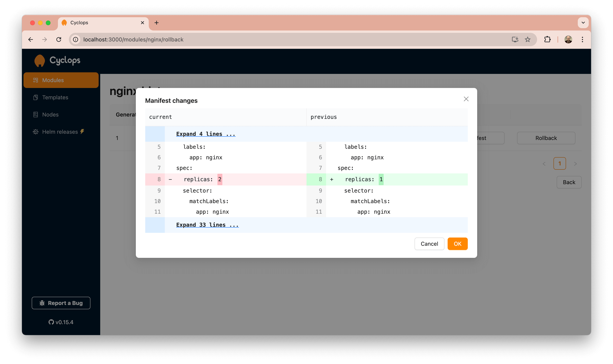The image size is (613, 364).
Task: Click the Helm releases icon in sidebar
Action: coord(36,132)
